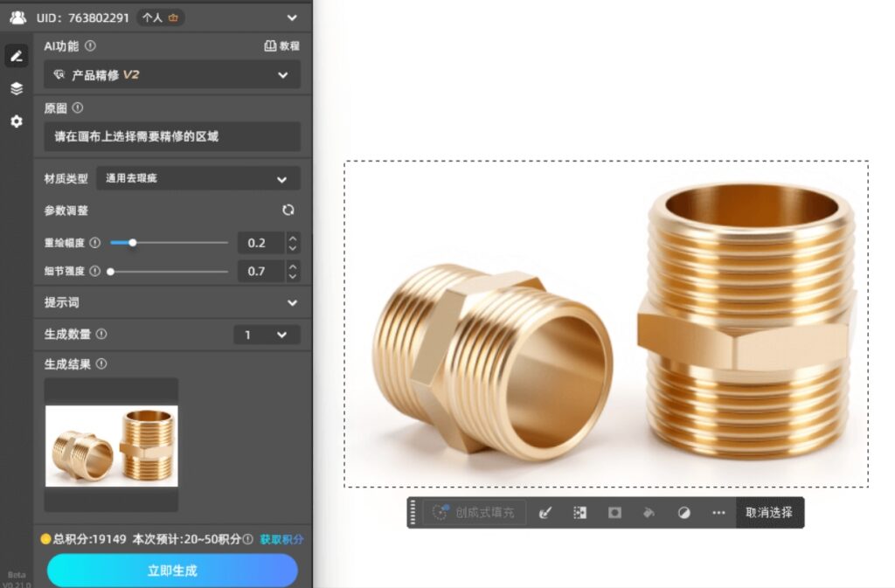
Task: Click the adjustment half-circle icon in toolbar
Action: click(x=683, y=513)
